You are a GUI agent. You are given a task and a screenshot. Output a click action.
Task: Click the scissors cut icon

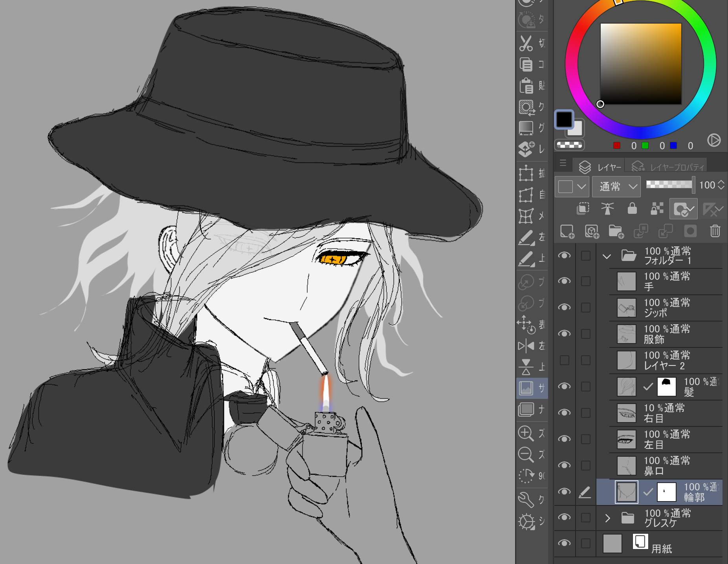(x=526, y=44)
